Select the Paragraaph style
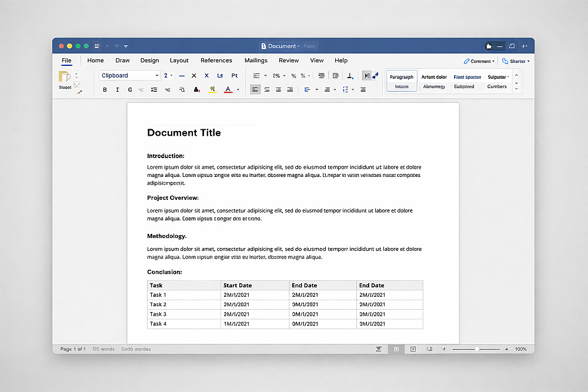588x392 pixels. pyautogui.click(x=401, y=81)
